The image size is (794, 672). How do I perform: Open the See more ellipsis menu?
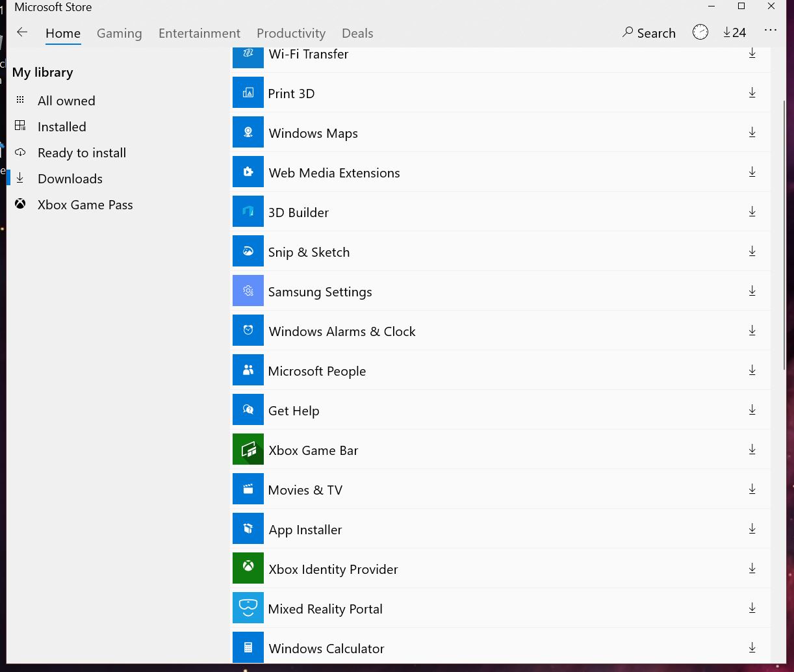click(x=771, y=31)
